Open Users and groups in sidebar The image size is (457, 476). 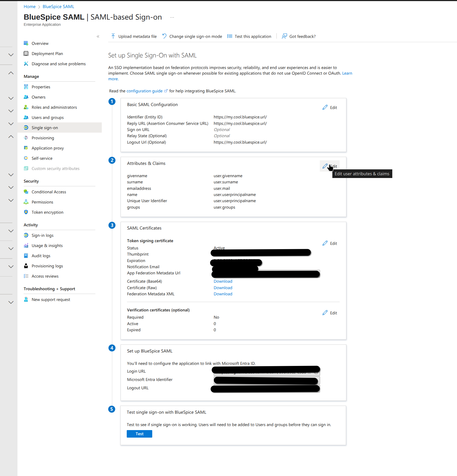[48, 118]
